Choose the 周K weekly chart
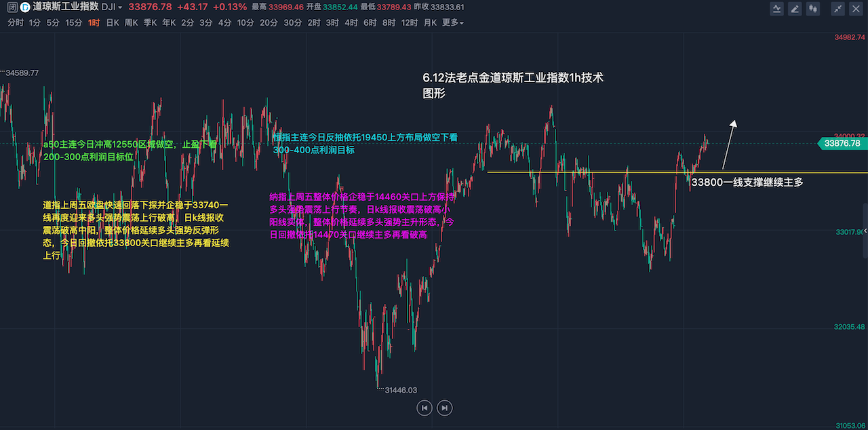Screen dimensions: 868x430 pyautogui.click(x=131, y=22)
